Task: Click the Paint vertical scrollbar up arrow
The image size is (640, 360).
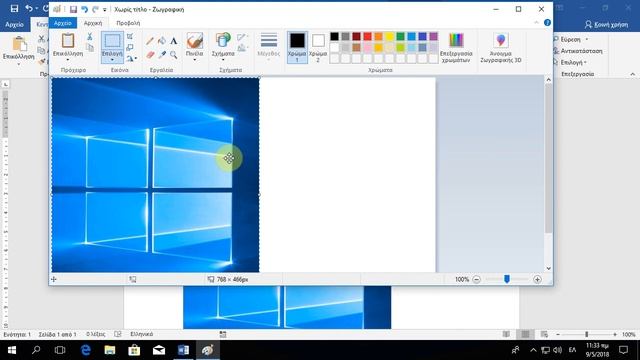Action: point(549,80)
